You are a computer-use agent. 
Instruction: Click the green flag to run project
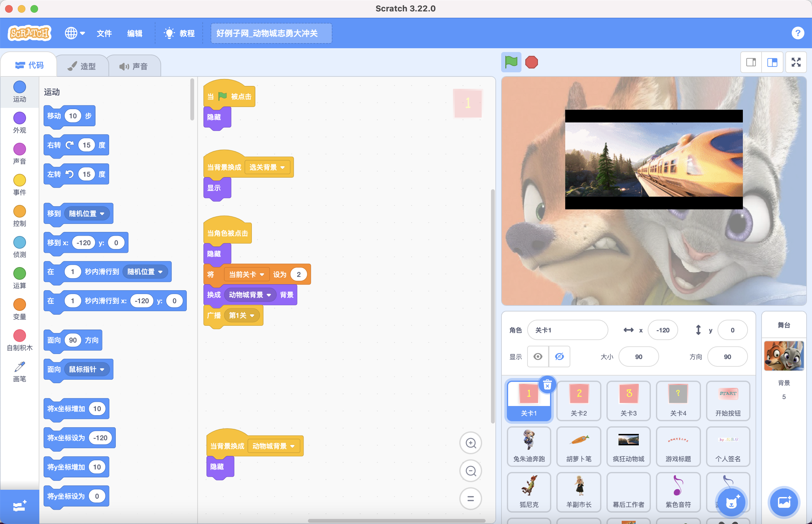(511, 62)
